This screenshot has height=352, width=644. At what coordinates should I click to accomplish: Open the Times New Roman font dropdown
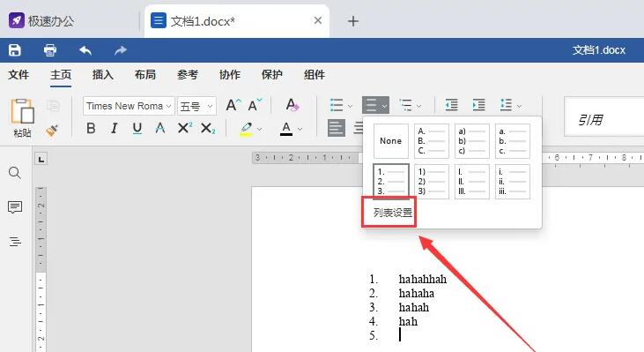(x=129, y=106)
